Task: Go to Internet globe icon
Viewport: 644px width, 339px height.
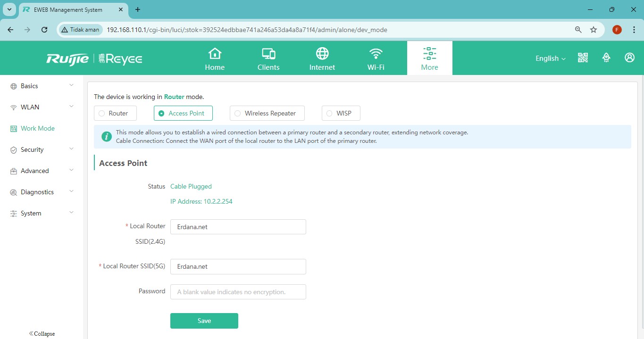Action: point(322,54)
